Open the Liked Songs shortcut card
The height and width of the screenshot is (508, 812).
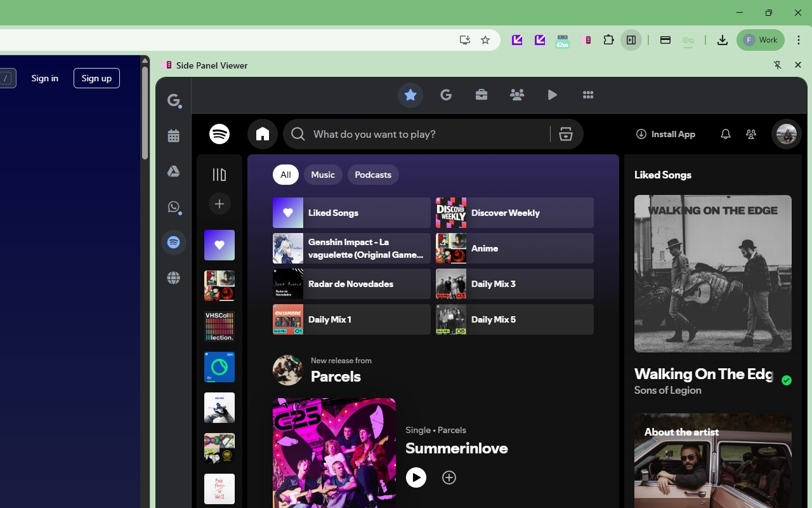pos(351,213)
